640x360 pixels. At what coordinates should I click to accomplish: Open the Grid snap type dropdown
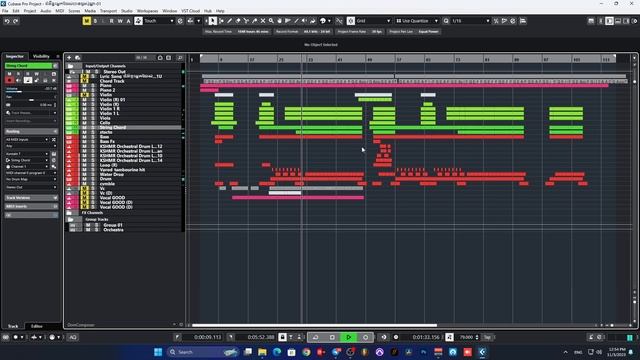pyautogui.click(x=373, y=21)
